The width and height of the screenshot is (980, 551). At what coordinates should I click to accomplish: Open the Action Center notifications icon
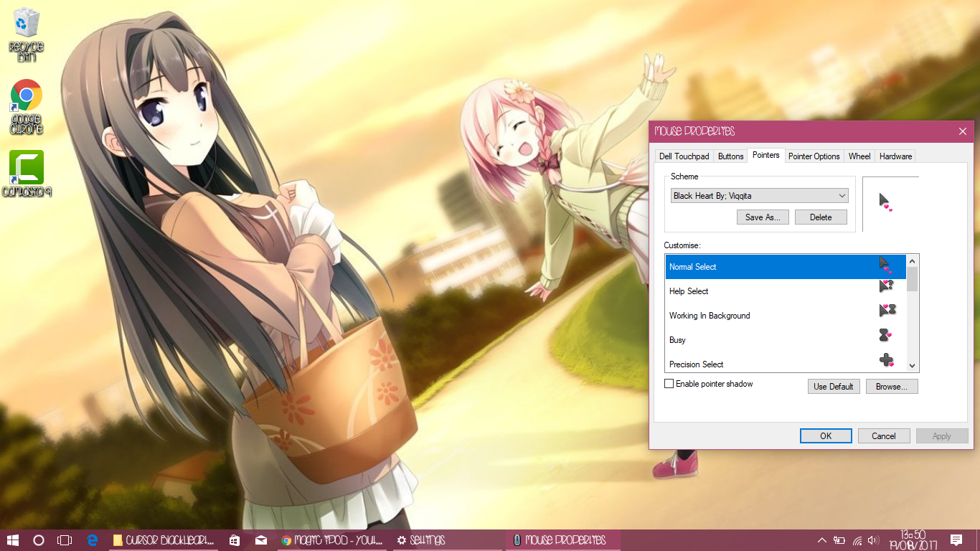(956, 540)
